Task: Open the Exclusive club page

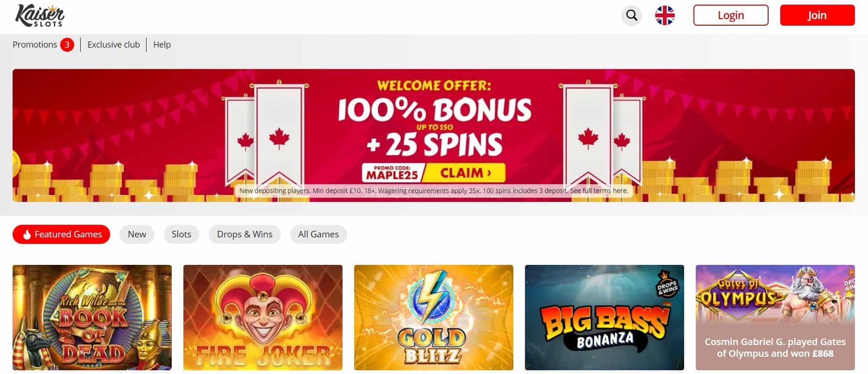Action: pos(113,45)
